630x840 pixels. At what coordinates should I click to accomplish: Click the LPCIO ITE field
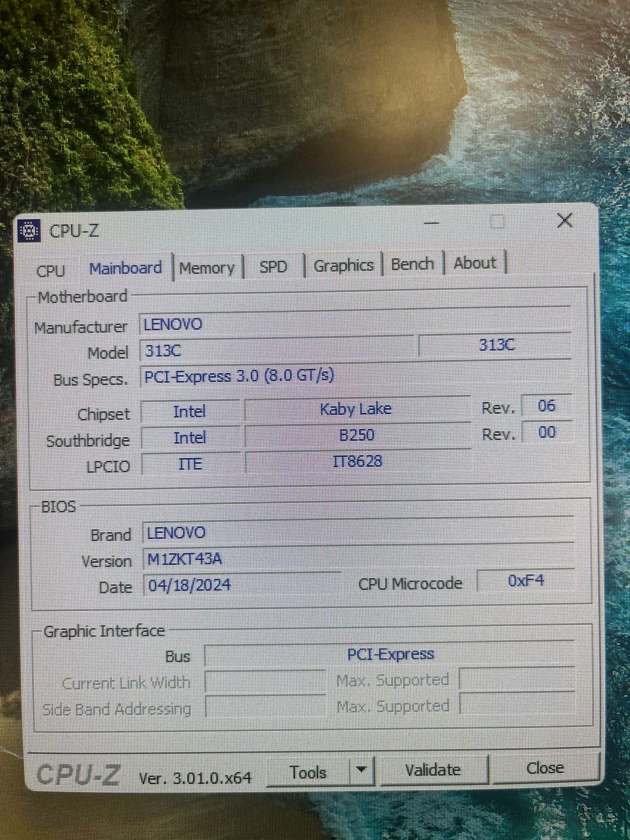click(190, 464)
